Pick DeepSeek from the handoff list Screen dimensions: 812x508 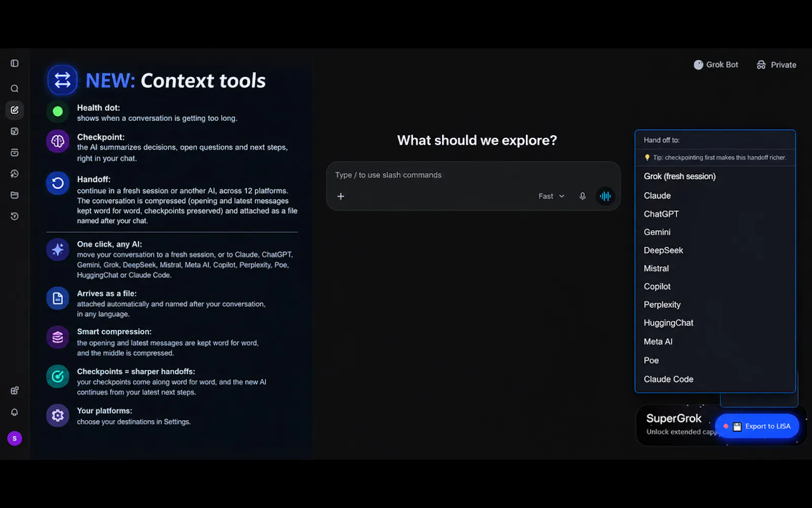pos(715,250)
